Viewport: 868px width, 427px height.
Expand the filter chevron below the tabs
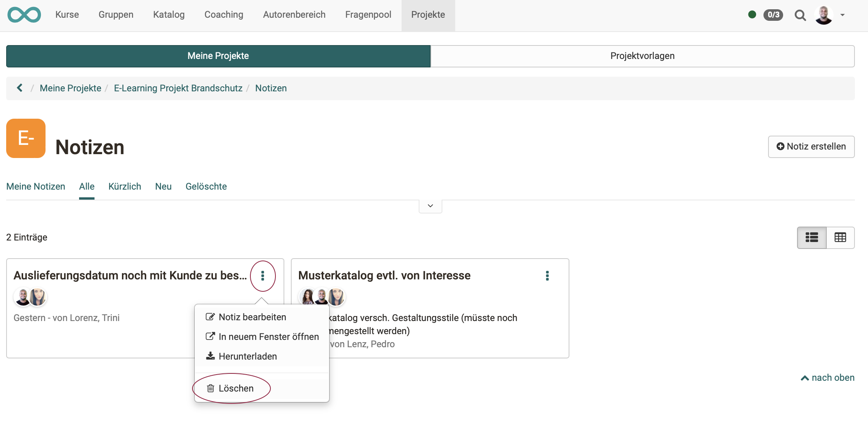pos(430,206)
